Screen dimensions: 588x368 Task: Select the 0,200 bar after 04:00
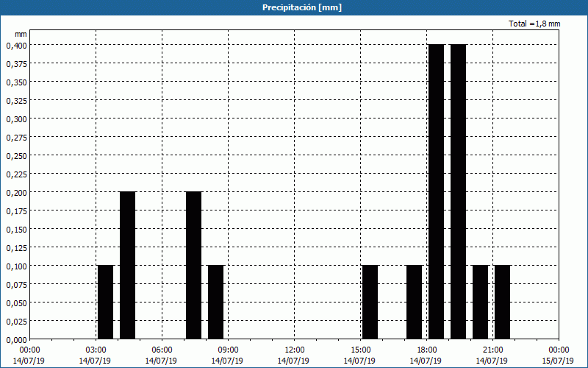[127, 266]
